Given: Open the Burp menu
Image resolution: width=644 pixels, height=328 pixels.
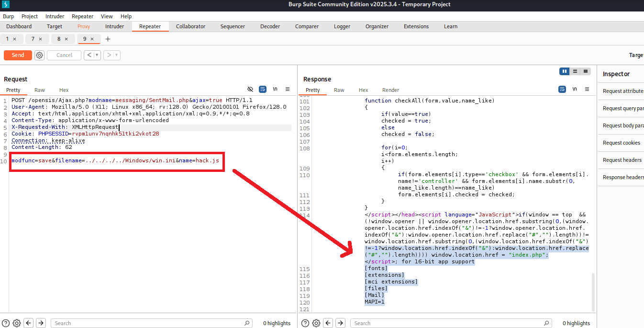Looking at the screenshot, I should (x=8, y=16).
